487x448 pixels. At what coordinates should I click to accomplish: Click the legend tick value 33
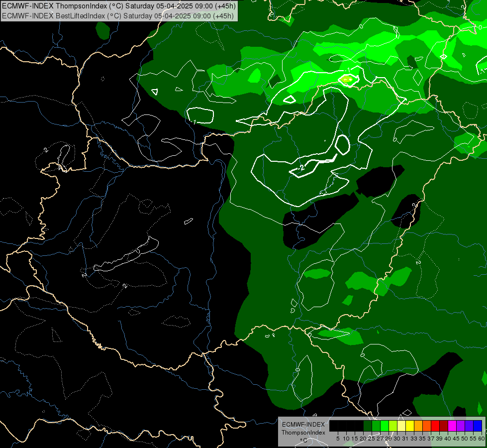tap(414, 439)
